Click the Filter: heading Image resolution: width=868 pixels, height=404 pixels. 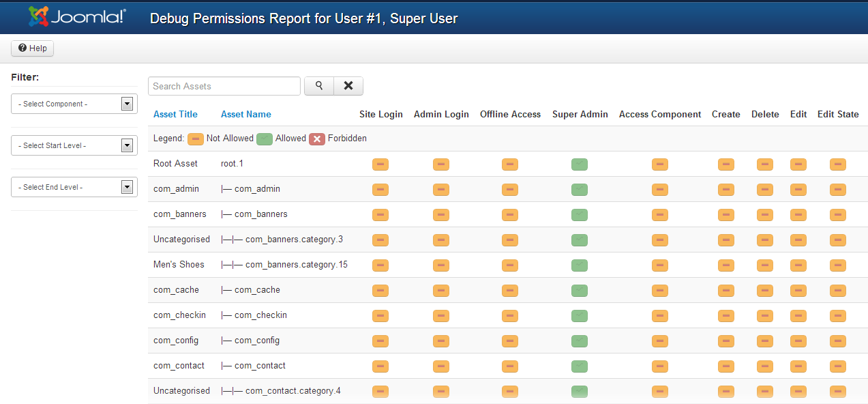pyautogui.click(x=25, y=77)
